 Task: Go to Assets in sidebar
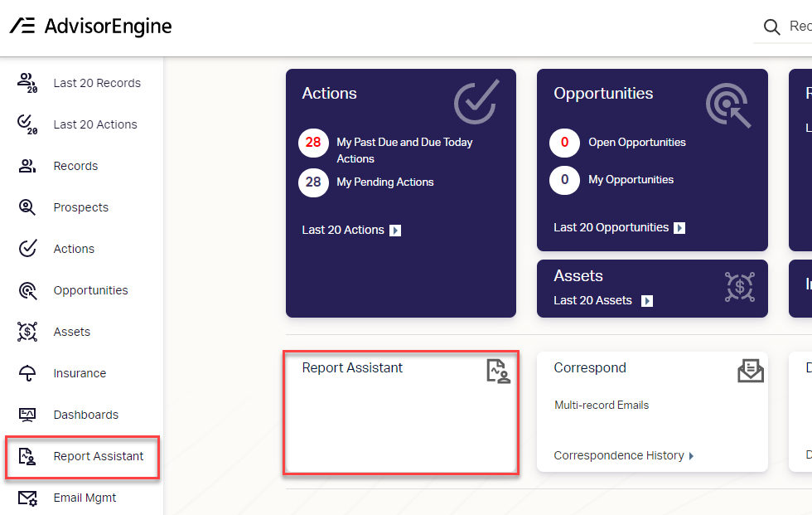pyautogui.click(x=72, y=332)
